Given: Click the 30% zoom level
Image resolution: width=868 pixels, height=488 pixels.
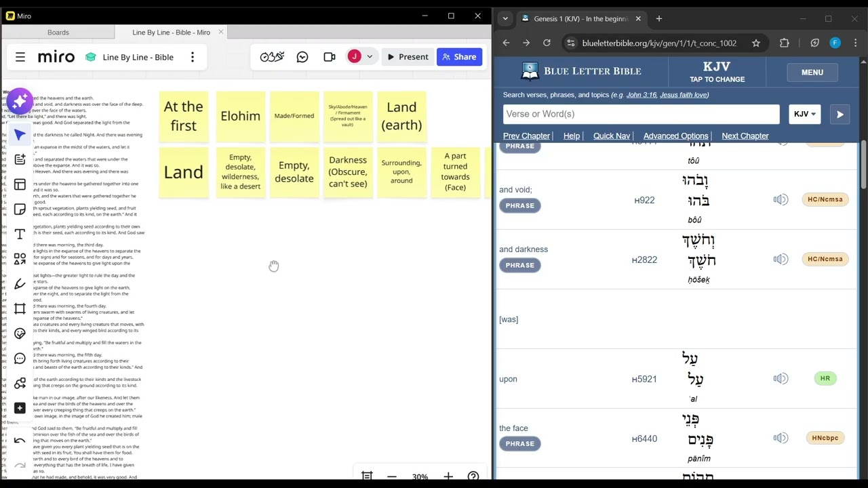Looking at the screenshot, I should click(x=420, y=476).
